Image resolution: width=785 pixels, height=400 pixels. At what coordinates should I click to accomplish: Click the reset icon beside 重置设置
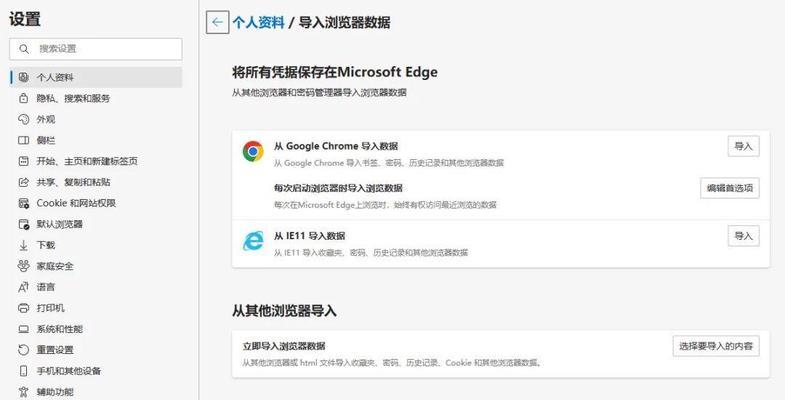click(24, 350)
